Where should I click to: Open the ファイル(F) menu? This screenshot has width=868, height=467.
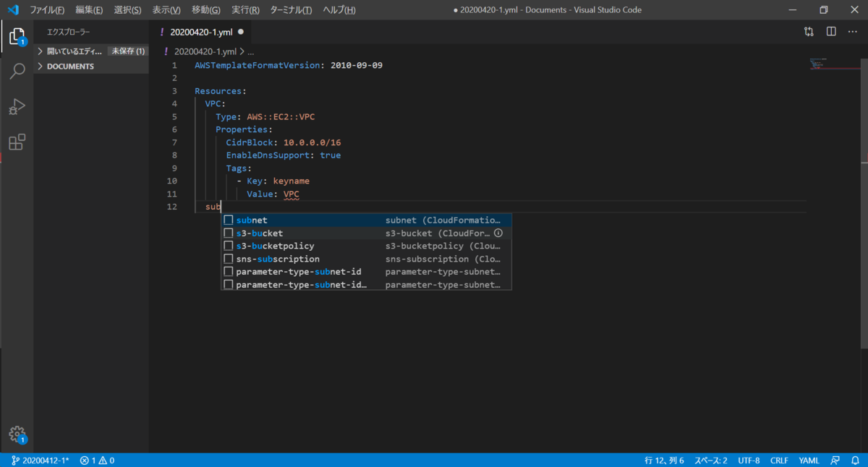click(47, 10)
